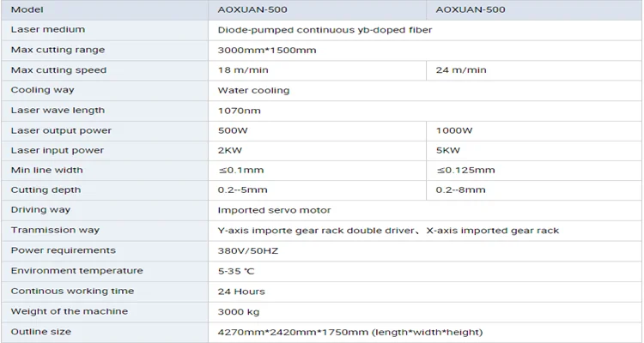Select the 'Max cutting range' label
Viewport: 644px width, 343px height.
pyautogui.click(x=58, y=50)
